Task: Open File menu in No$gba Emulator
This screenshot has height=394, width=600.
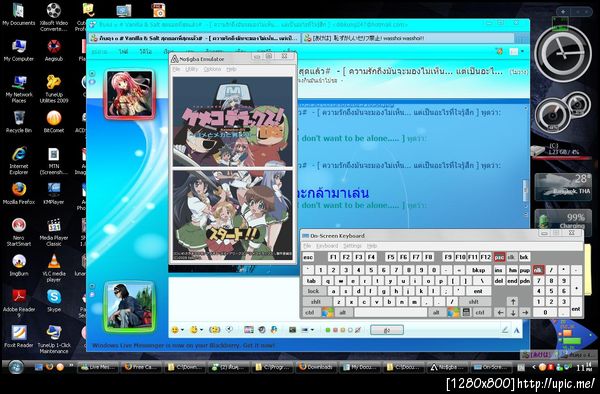Action: pyautogui.click(x=176, y=69)
